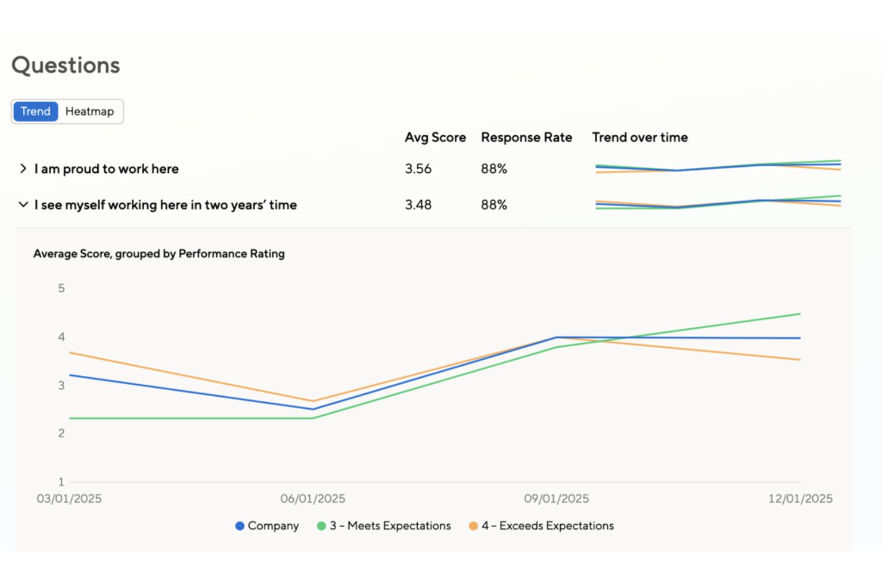
Task: Click the Avg Score column header
Action: pyautogui.click(x=436, y=138)
